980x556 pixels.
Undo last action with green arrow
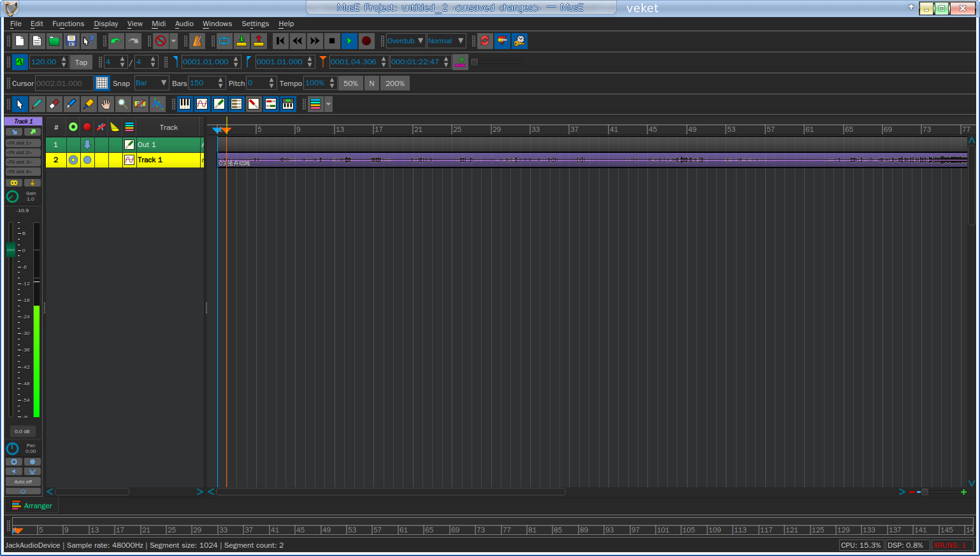[116, 41]
